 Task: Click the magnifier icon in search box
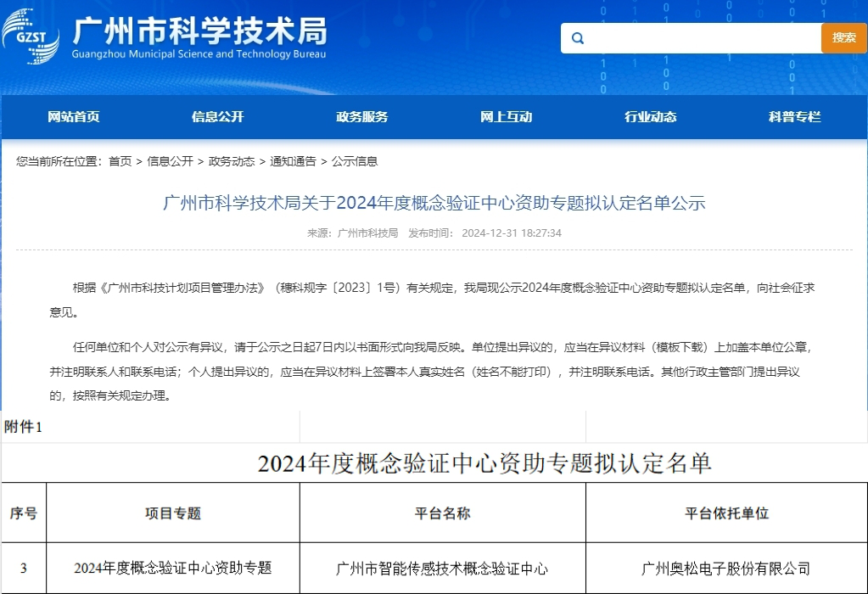[578, 38]
